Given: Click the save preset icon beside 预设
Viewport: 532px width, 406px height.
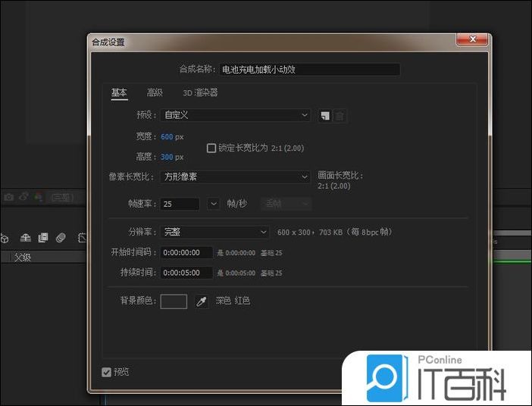Looking at the screenshot, I should coord(324,116).
